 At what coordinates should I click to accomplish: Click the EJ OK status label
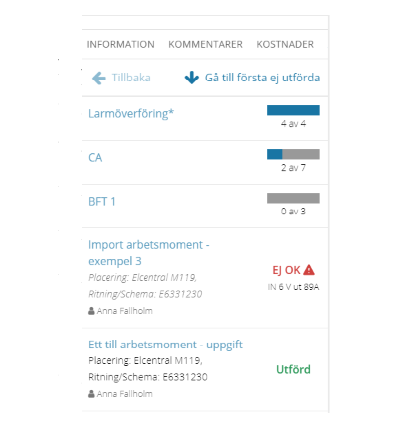286,270
